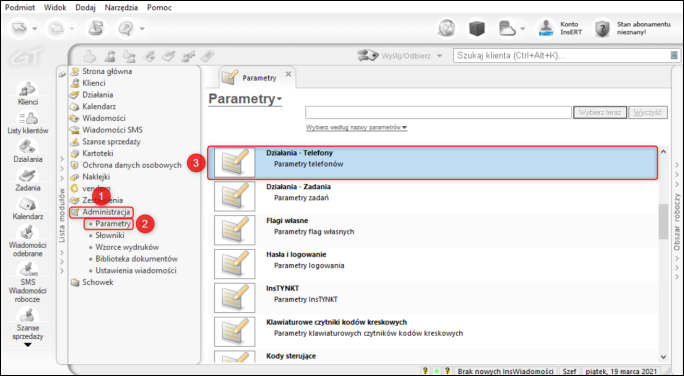This screenshot has width=684, height=376.
Task: Open Zadania shortcut icon
Action: [x=27, y=175]
